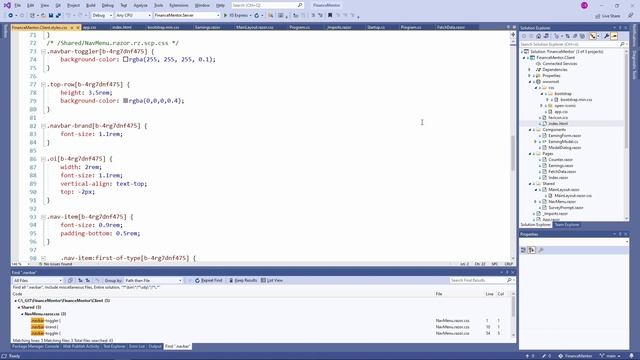Open the Any CPU platform dropdown

(133, 16)
